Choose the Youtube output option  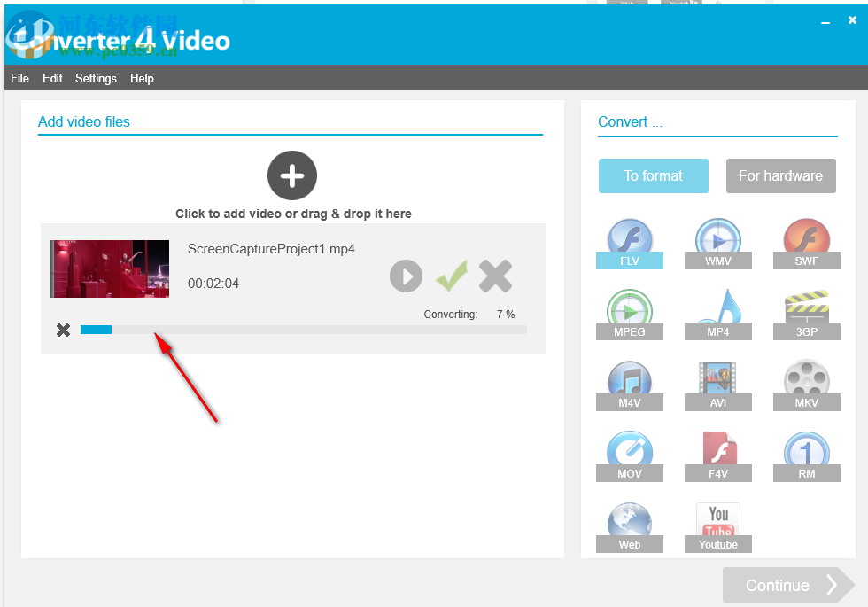tap(718, 525)
